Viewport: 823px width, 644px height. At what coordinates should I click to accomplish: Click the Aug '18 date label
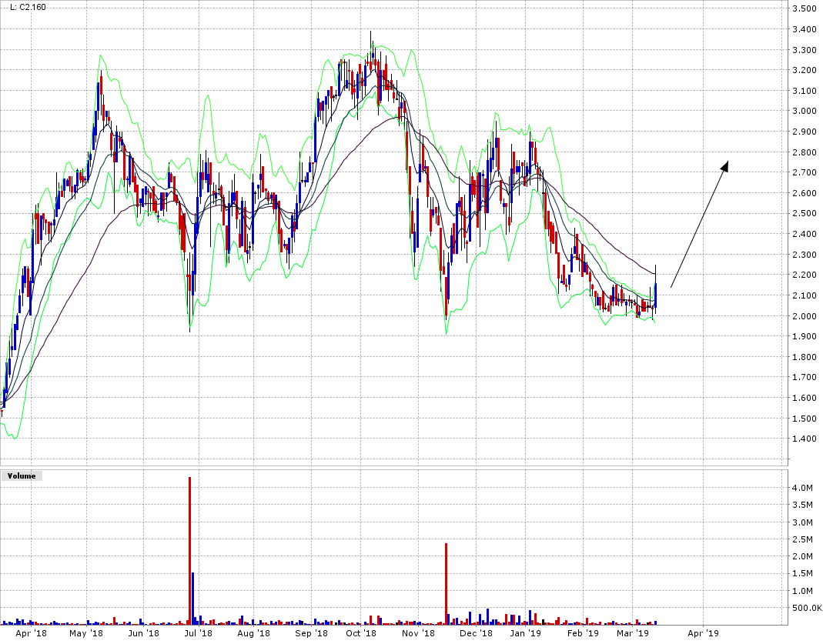pos(253,633)
